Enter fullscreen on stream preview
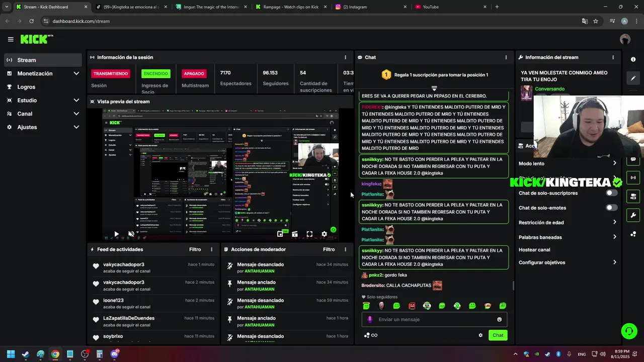644x362 pixels. [x=309, y=234]
